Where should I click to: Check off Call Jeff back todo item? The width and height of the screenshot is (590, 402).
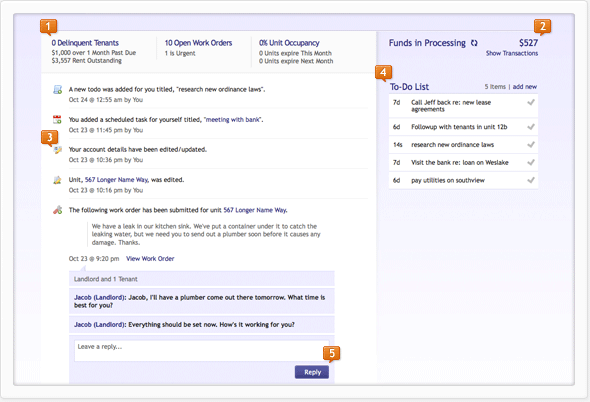coord(531,102)
